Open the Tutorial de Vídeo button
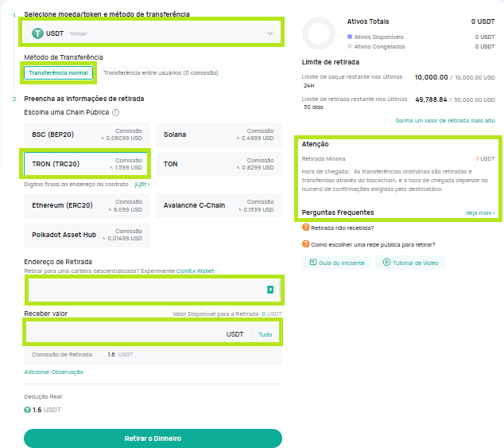504x448 pixels. 410,263
